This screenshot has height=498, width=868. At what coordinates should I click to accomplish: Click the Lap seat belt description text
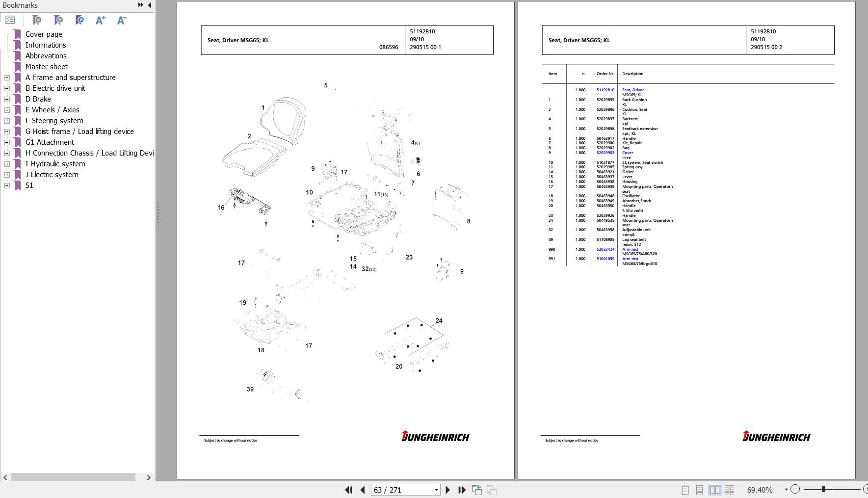[634, 239]
